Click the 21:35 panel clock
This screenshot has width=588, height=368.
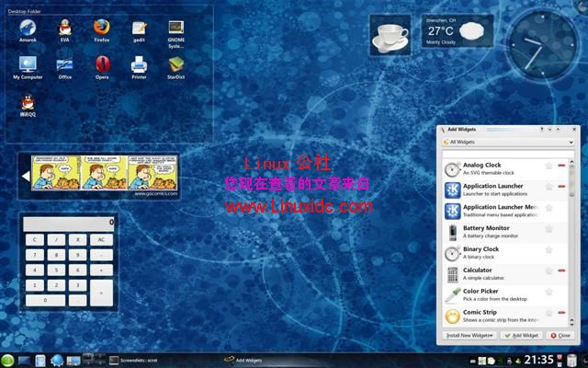[x=539, y=360]
